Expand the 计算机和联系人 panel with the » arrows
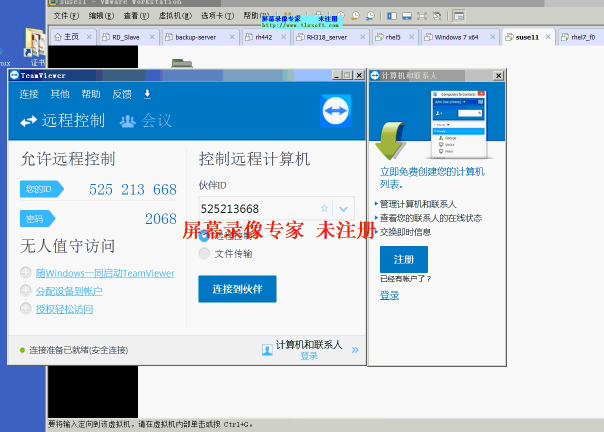604x432 pixels. [x=355, y=350]
